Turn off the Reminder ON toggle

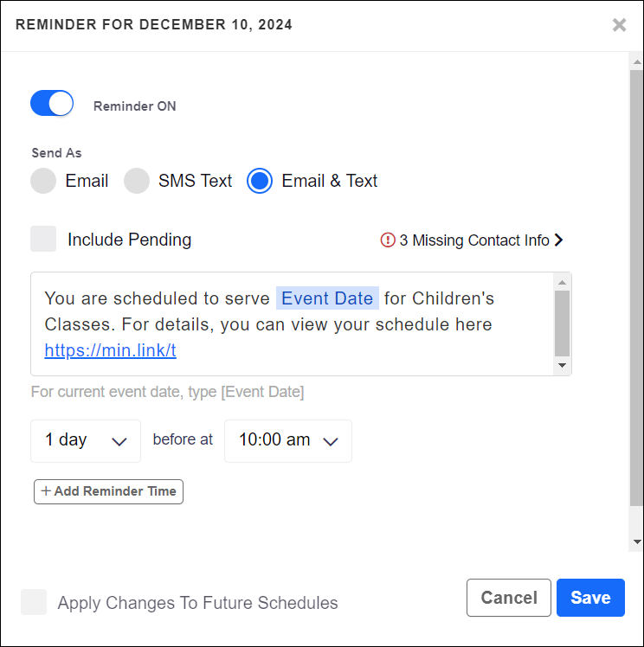[x=52, y=104]
